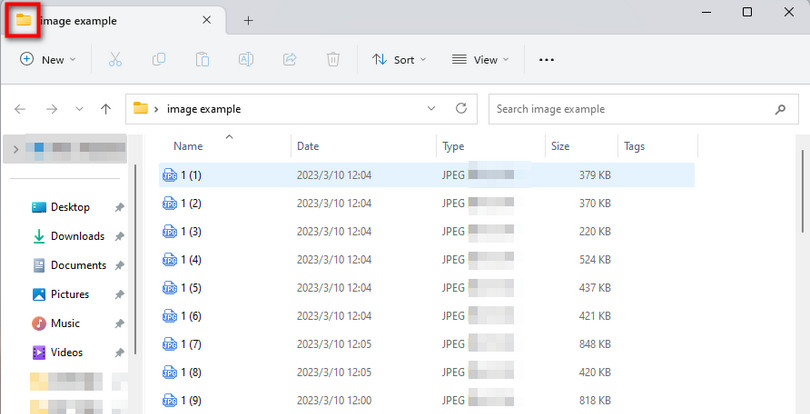Image resolution: width=810 pixels, height=414 pixels.
Task: Click the Search image example field
Action: (630, 109)
